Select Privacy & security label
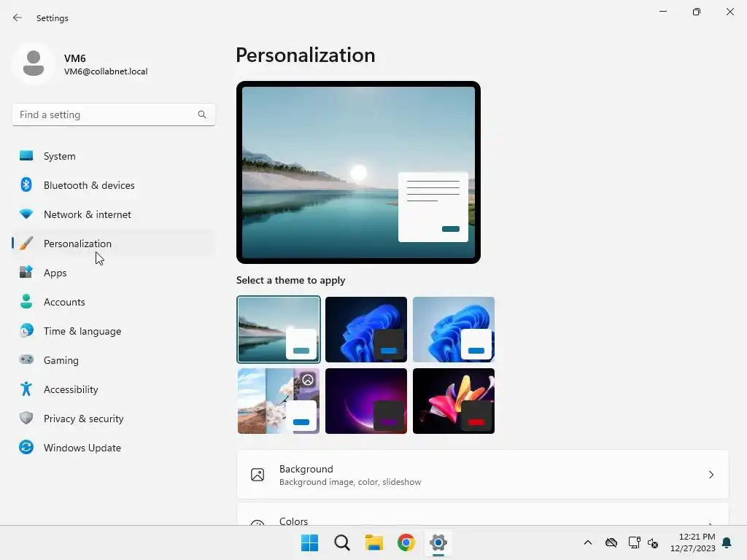 click(x=83, y=419)
